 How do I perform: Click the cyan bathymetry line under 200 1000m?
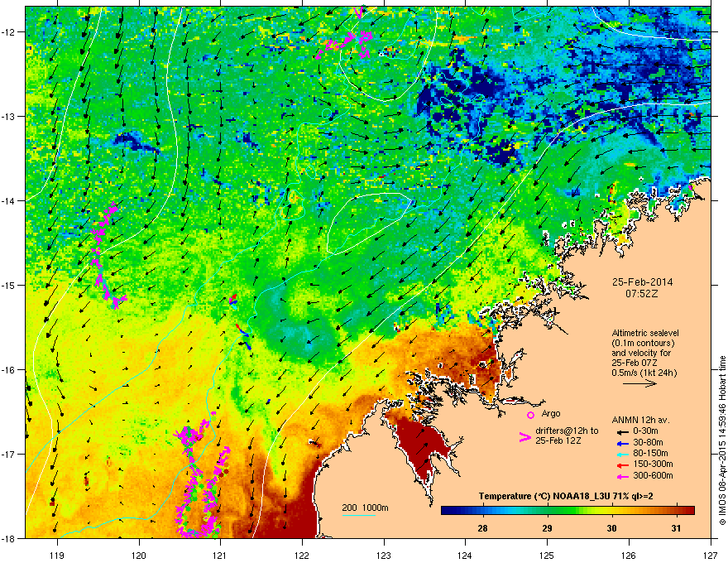[x=358, y=515]
